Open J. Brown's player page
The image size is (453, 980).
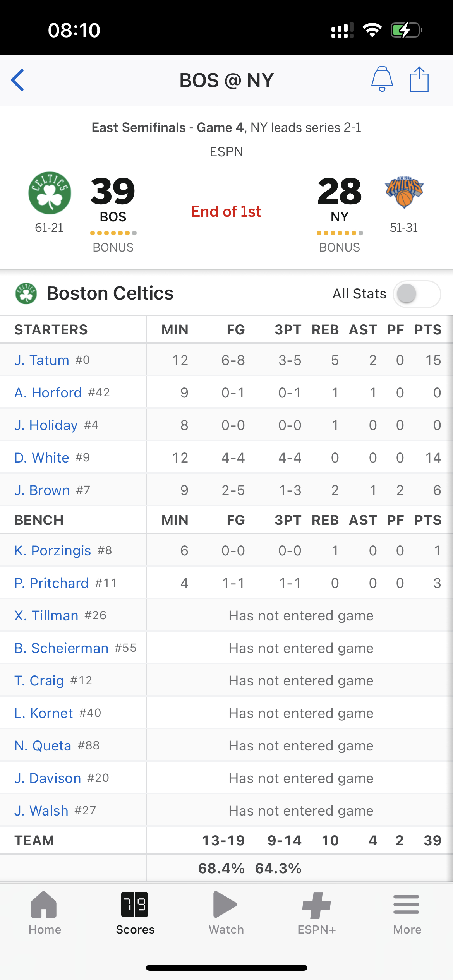42,490
